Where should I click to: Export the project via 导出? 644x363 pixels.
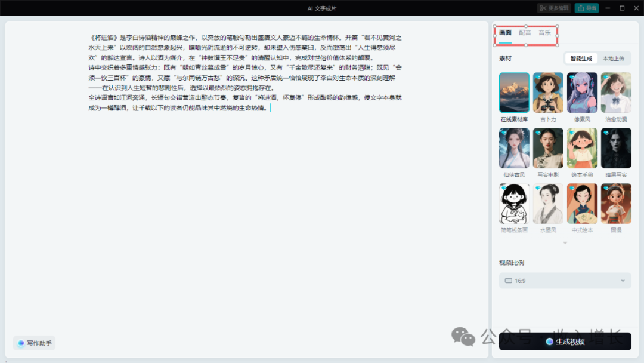click(x=586, y=8)
